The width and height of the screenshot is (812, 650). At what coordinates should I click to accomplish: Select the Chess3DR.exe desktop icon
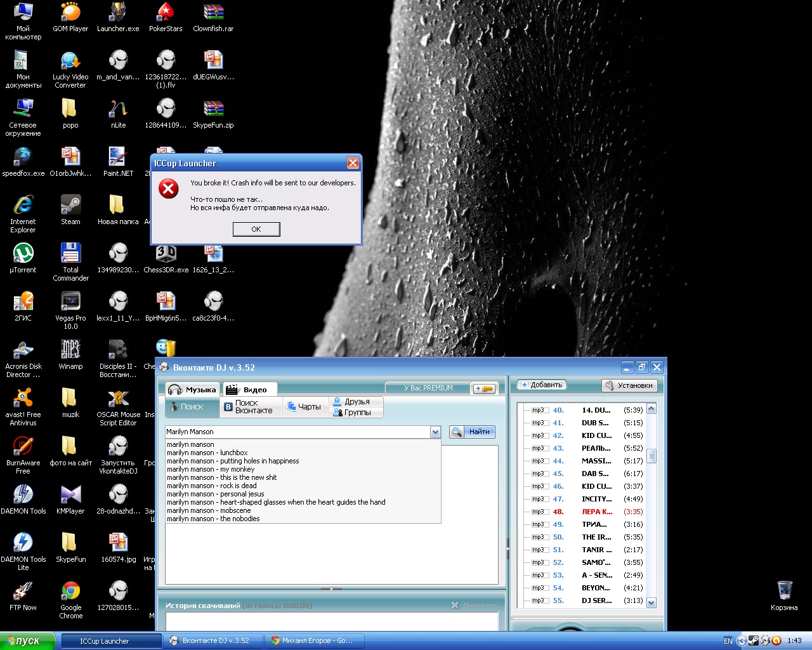tap(166, 258)
